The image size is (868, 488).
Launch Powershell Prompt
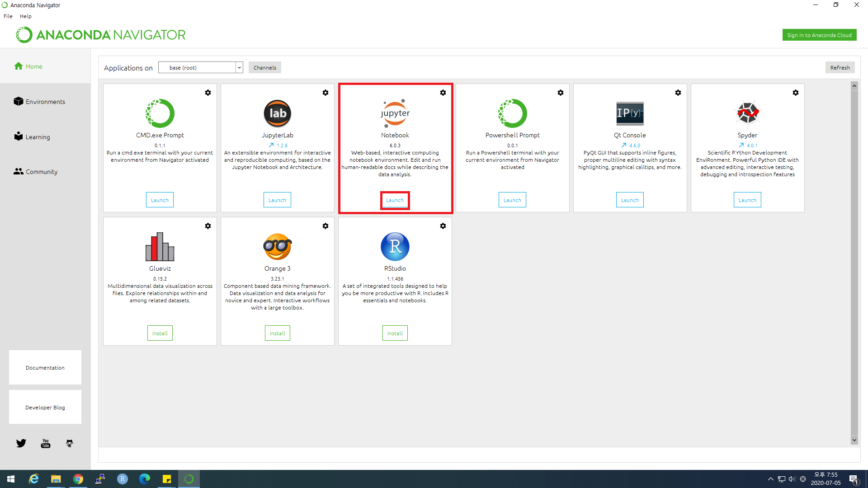(512, 200)
